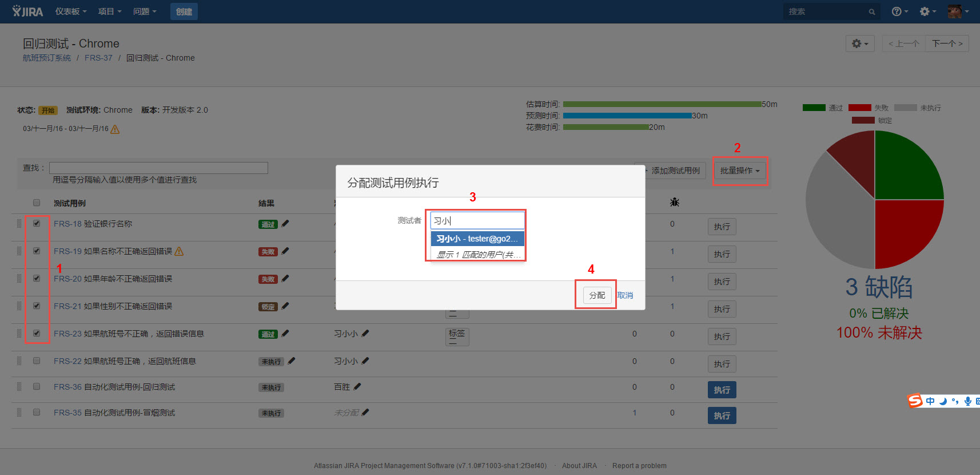Grab drag handle of FRS-18 row
980x475 pixels.
tap(19, 224)
